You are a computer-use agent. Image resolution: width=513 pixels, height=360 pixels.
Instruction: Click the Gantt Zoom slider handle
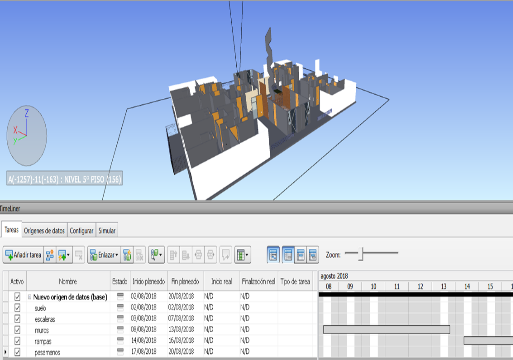pyautogui.click(x=361, y=254)
